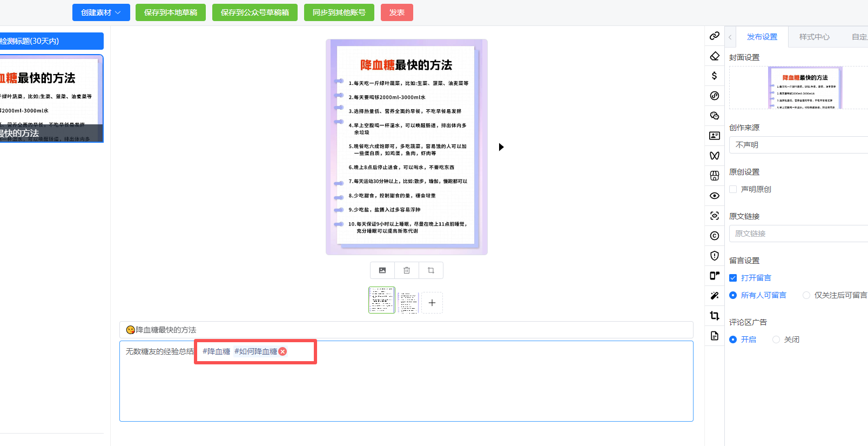Click the crop icon below the image
This screenshot has width=868, height=446.
point(431,270)
